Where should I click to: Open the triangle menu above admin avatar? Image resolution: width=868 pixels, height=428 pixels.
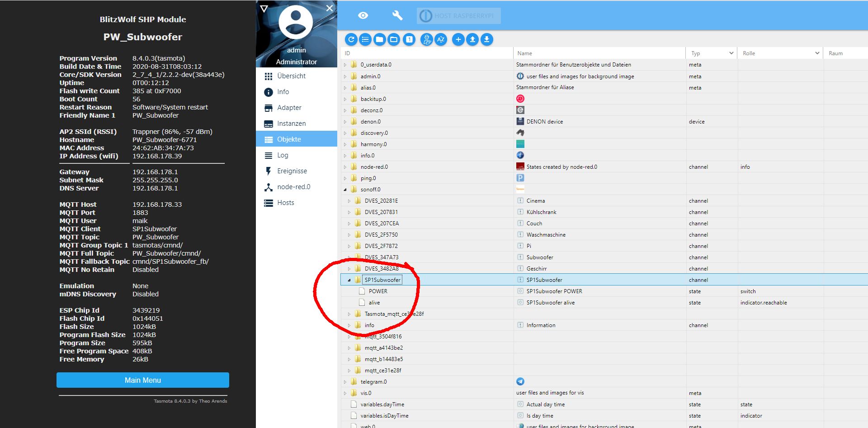[x=264, y=9]
